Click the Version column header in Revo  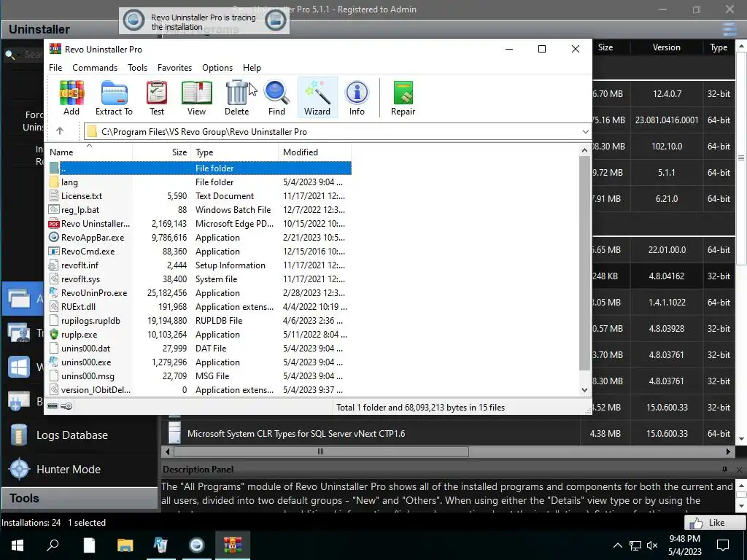coord(666,47)
